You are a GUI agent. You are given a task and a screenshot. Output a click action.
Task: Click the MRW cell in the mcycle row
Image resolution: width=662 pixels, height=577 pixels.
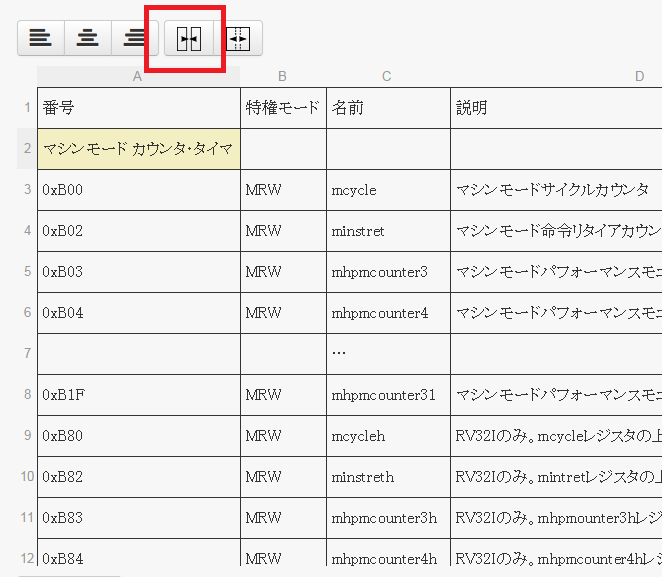coord(283,190)
